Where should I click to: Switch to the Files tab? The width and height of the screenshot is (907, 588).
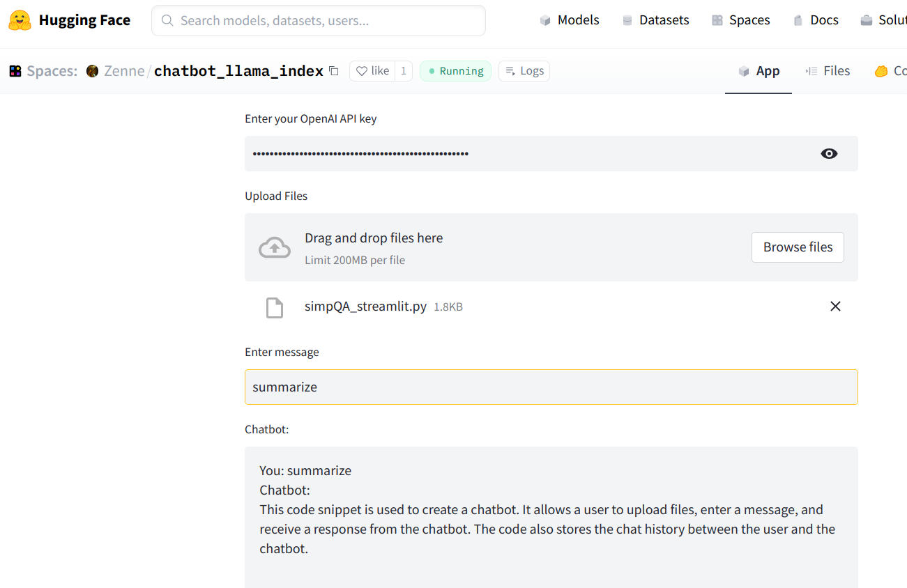pos(828,71)
